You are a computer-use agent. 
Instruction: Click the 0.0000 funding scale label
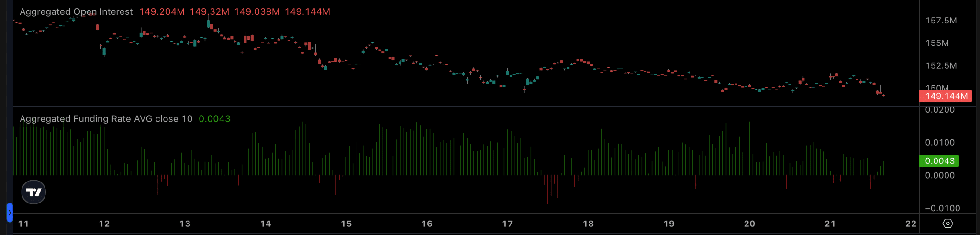[x=940, y=175]
